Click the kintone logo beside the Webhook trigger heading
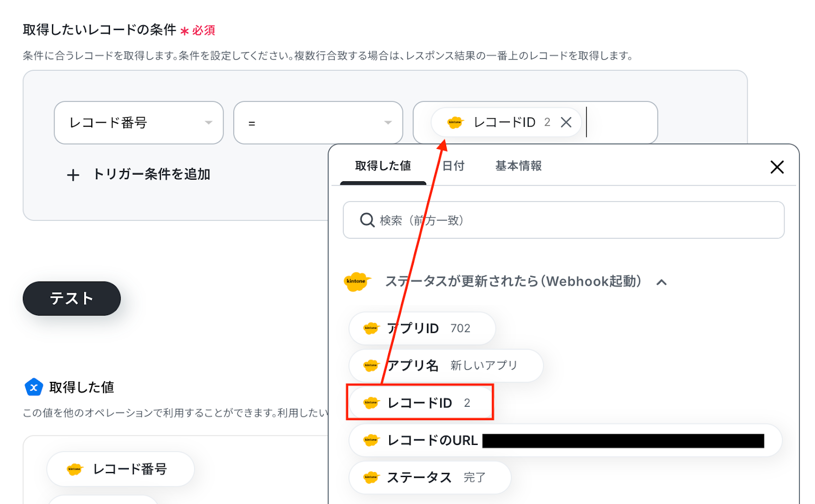Image resolution: width=815 pixels, height=504 pixels. pos(357,282)
